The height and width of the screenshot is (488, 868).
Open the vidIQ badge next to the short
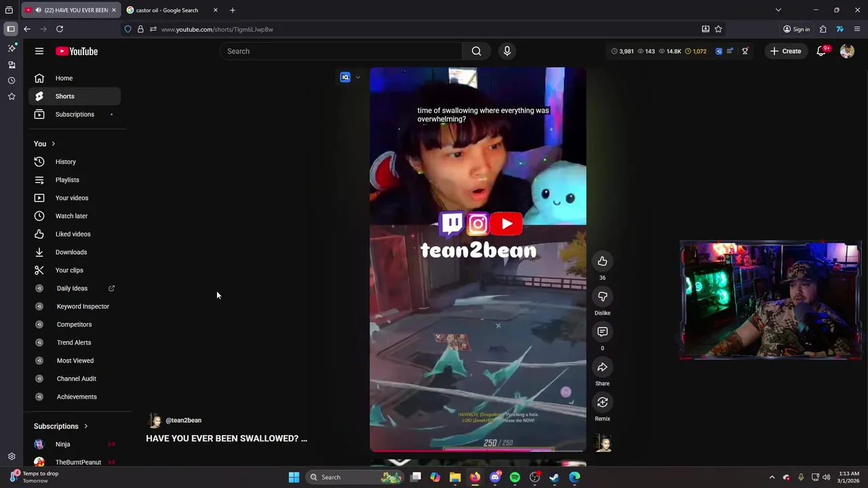tap(345, 77)
